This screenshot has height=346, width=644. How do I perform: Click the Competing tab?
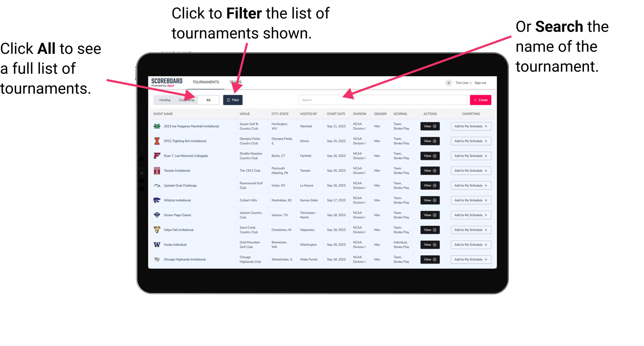(x=185, y=100)
